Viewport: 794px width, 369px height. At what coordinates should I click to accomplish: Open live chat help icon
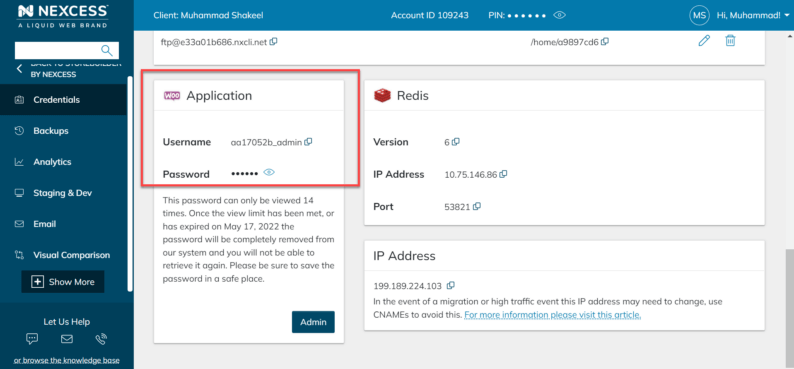pos(32,339)
